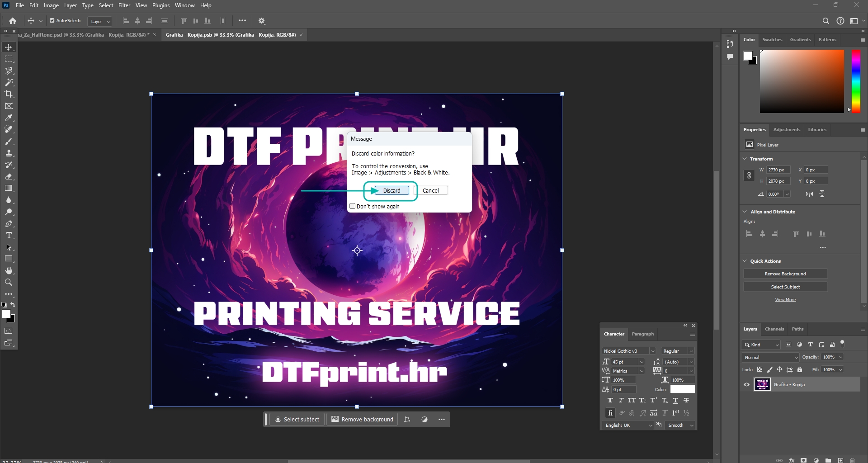Screen dimensions: 868x463
Task: Select the Rectangle shape tool
Action: [x=9, y=259]
